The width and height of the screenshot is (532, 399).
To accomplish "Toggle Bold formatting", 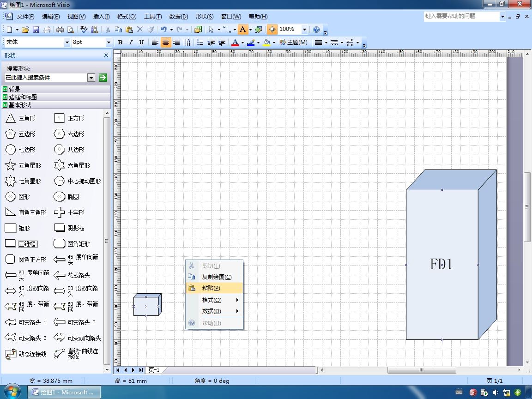I will tap(120, 42).
